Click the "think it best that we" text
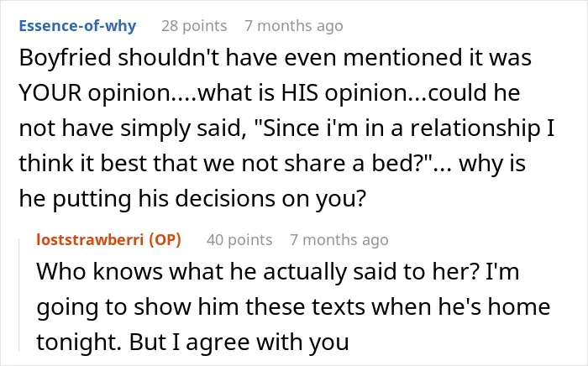The height and width of the screenshot is (366, 588). coord(128,164)
